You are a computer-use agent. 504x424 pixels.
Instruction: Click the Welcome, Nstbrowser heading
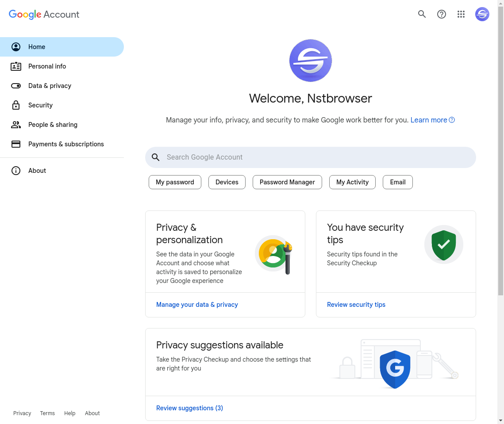pyautogui.click(x=311, y=98)
